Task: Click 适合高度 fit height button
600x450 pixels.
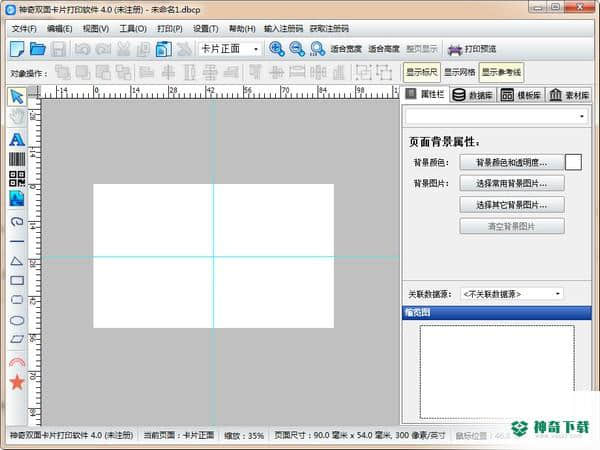Action: (x=383, y=49)
